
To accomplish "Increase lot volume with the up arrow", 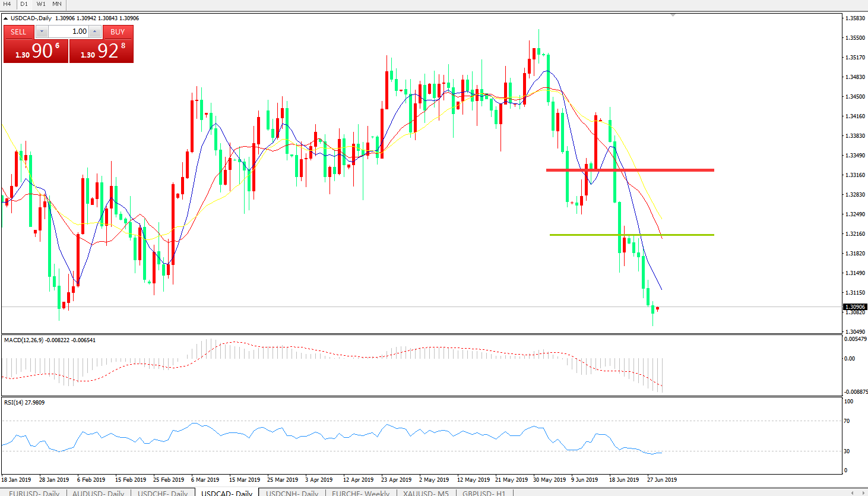I will (95, 31).
